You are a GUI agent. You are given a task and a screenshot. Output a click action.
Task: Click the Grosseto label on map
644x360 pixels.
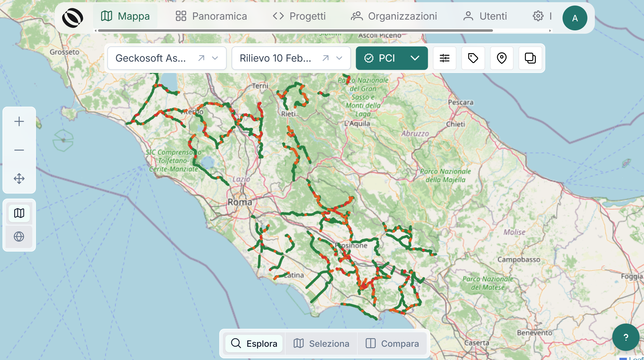64,52
